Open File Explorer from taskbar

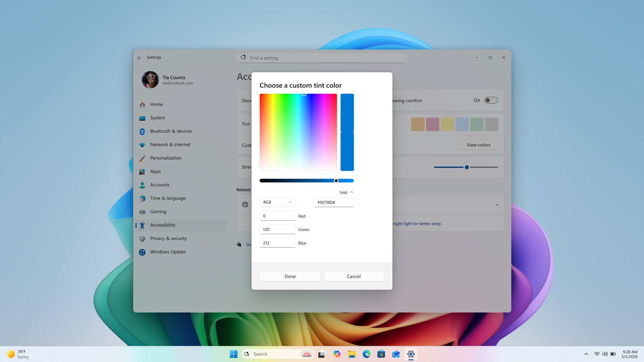click(352, 354)
